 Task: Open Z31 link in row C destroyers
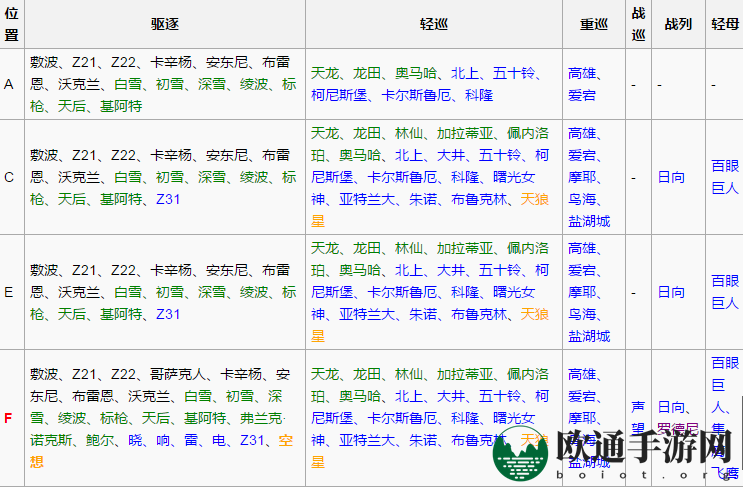(168, 199)
